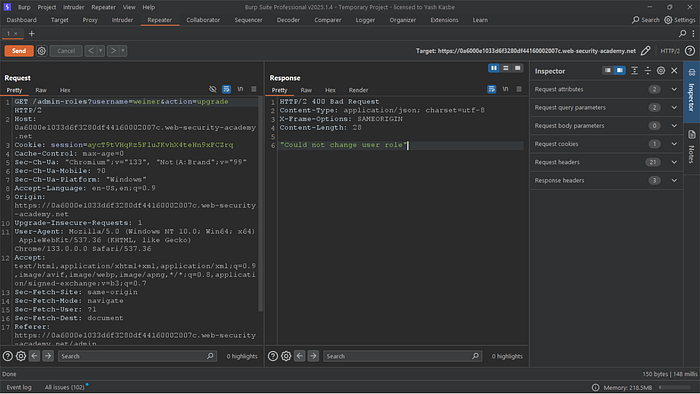Toggle request show newline characters
This screenshot has height=394, width=700.
pyautogui.click(x=240, y=89)
